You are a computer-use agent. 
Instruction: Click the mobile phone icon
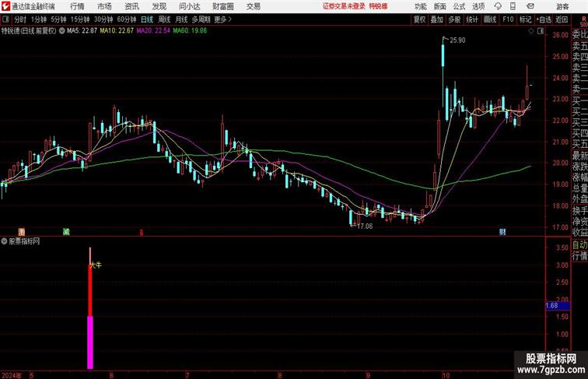tap(513, 6)
